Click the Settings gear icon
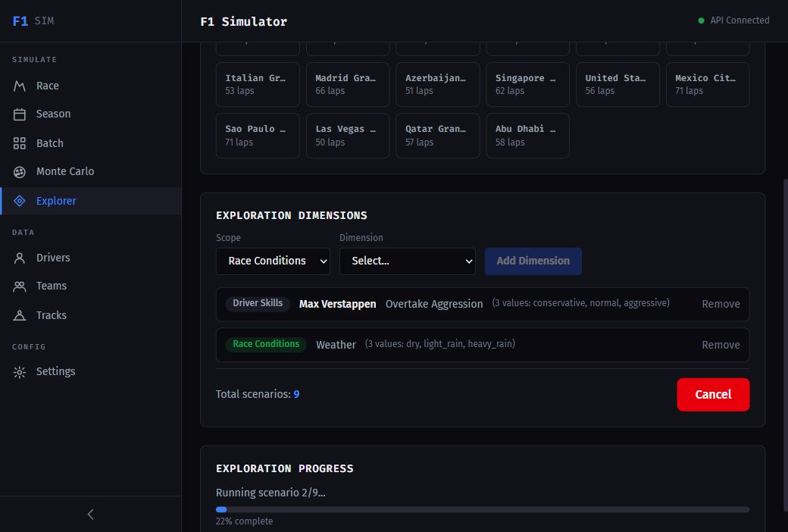This screenshot has width=788, height=532. [x=20, y=372]
